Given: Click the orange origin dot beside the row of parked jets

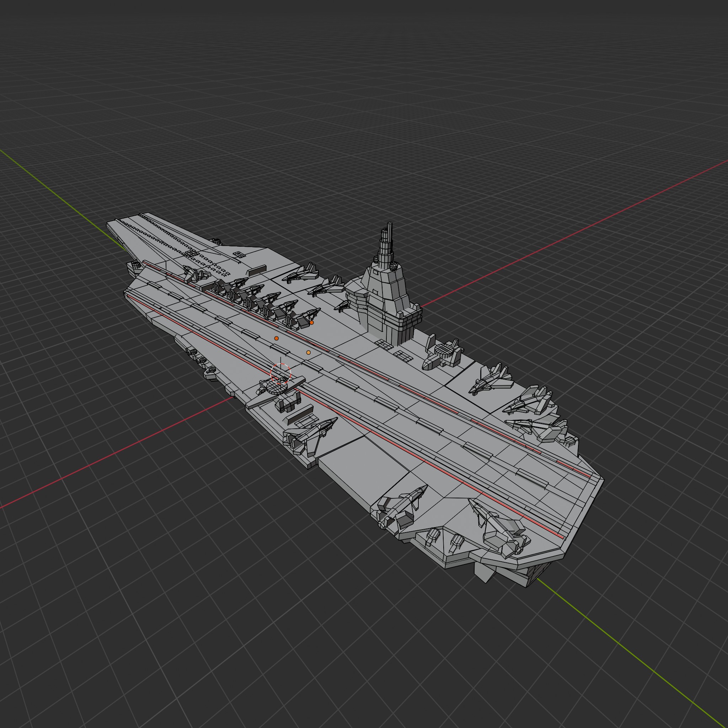Looking at the screenshot, I should (x=311, y=322).
